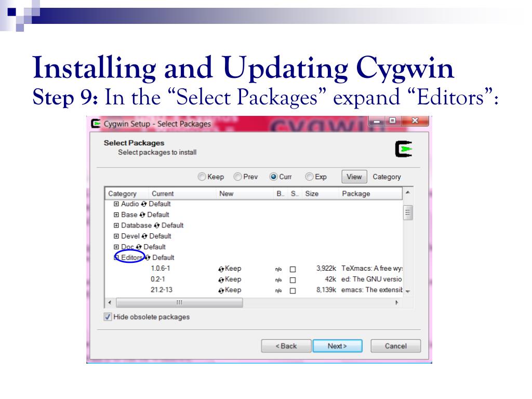The width and height of the screenshot is (532, 399).
Task: Click the Category column header
Action: point(127,194)
